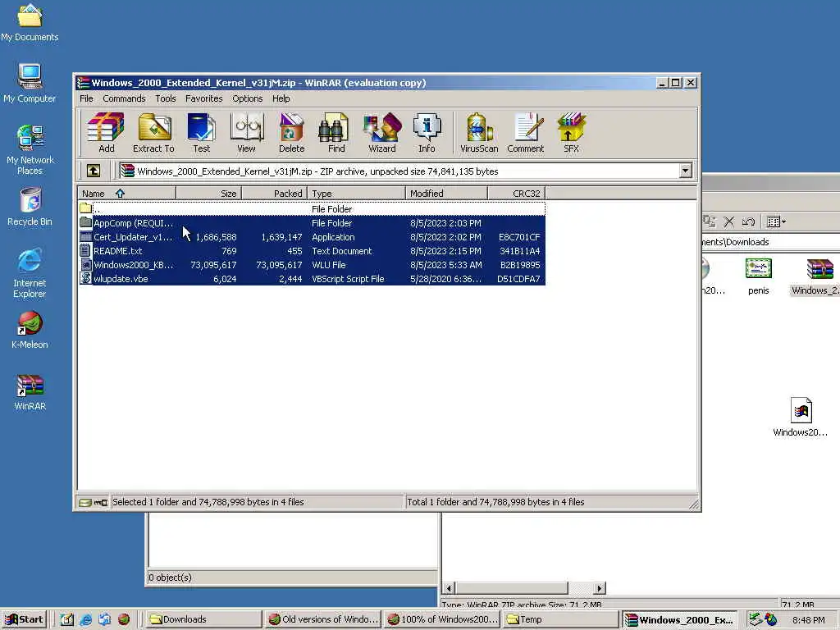840x630 pixels.
Task: Open the Help menu
Action: click(281, 98)
